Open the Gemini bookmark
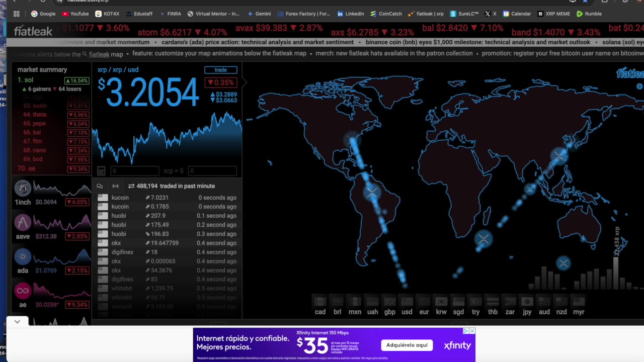The height and width of the screenshot is (362, 644). click(x=259, y=14)
